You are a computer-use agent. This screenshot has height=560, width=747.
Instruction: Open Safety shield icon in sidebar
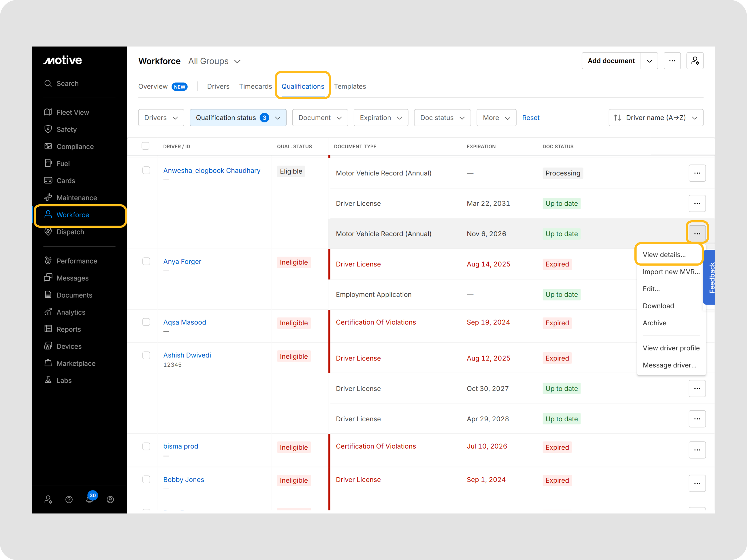click(x=48, y=129)
